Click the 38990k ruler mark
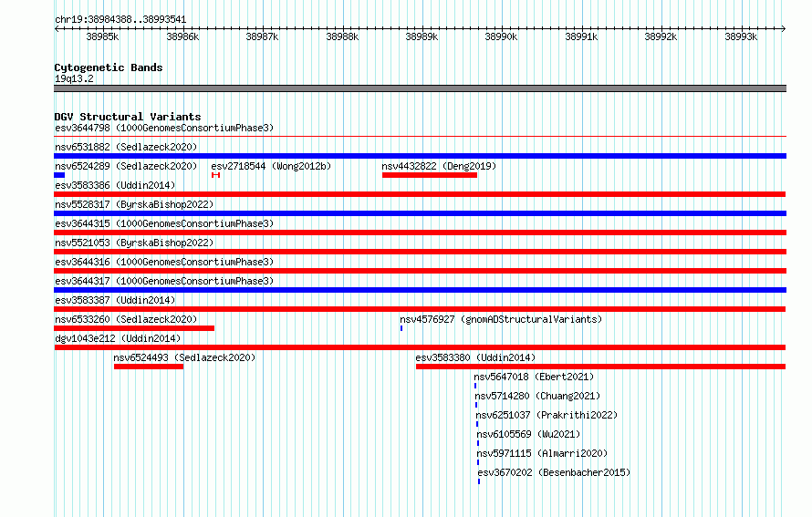The width and height of the screenshot is (812, 517). click(x=501, y=36)
